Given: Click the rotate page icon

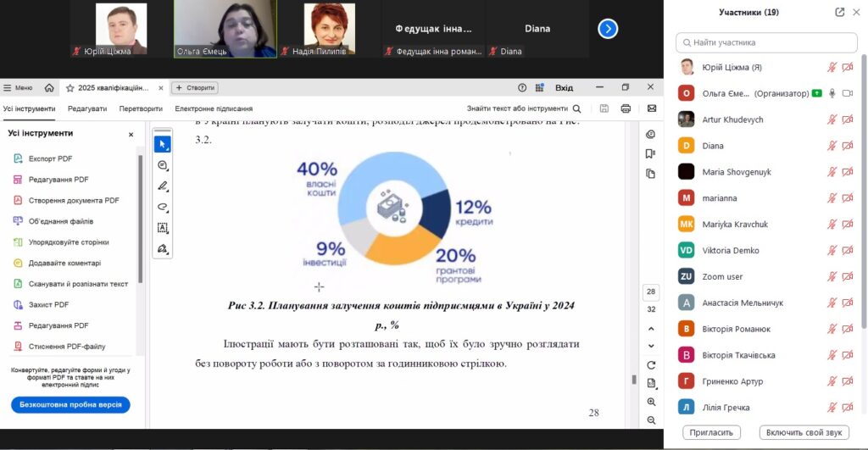Looking at the screenshot, I should tap(651, 365).
